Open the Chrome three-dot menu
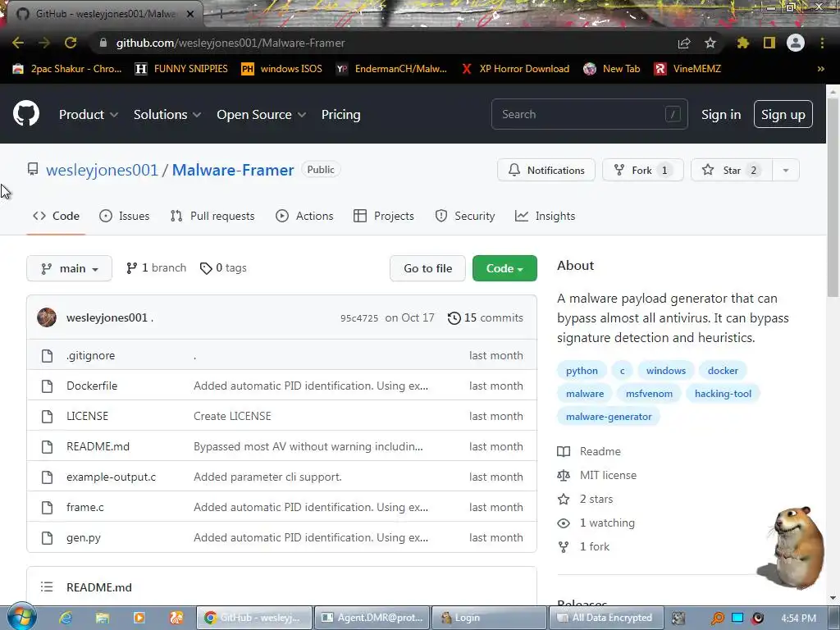 pyautogui.click(x=822, y=43)
